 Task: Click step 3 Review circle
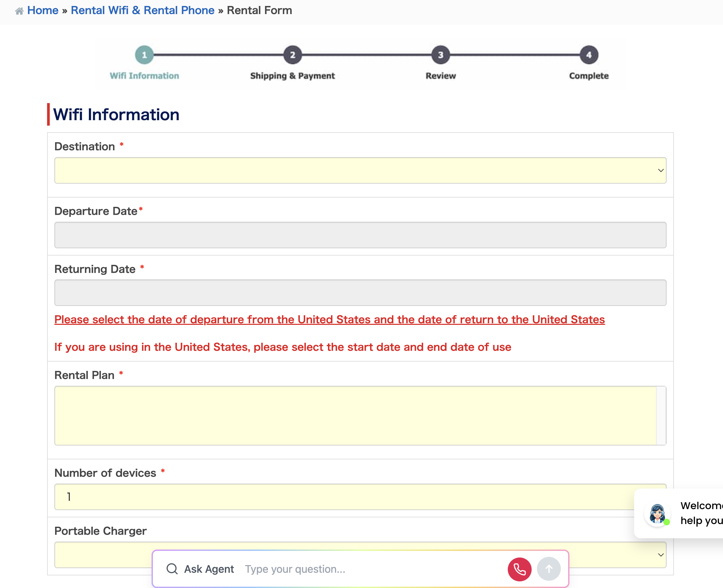[440, 55]
